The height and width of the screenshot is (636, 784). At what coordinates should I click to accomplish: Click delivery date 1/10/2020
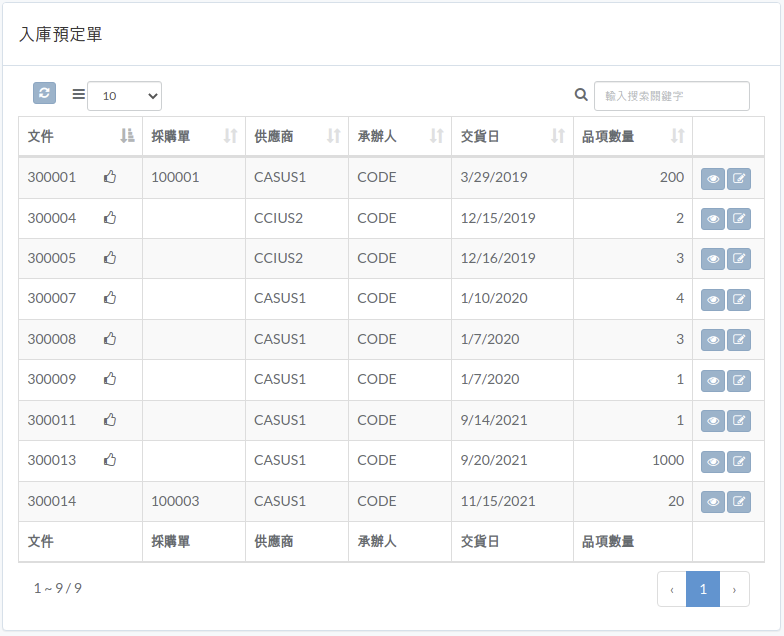coord(494,298)
